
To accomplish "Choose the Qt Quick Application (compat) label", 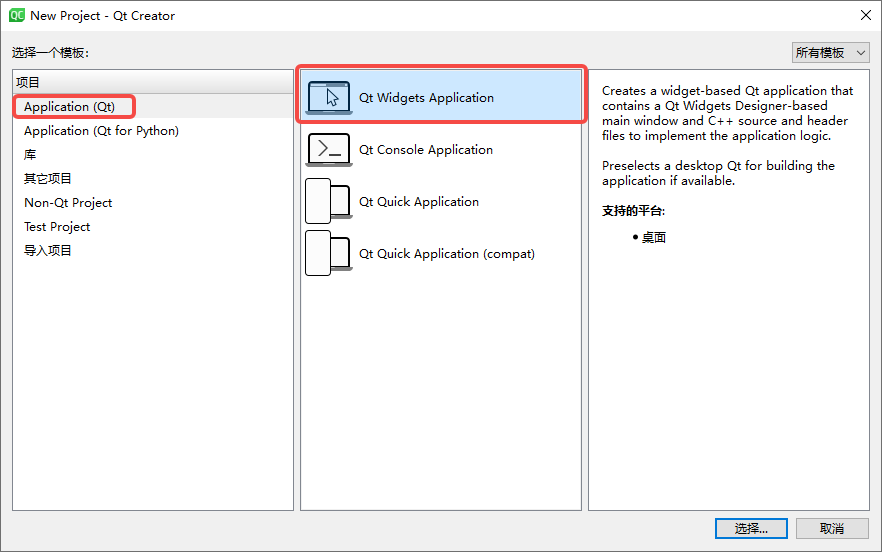I will tap(447, 254).
